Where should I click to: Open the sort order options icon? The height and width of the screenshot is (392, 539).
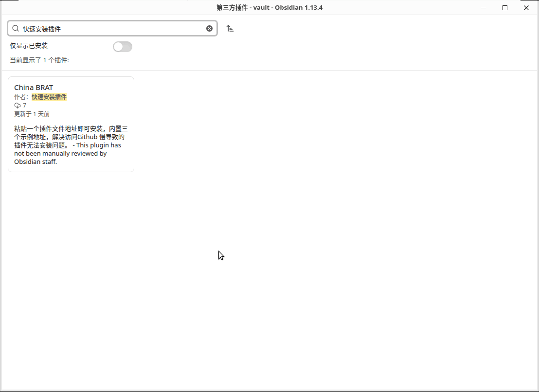click(230, 29)
